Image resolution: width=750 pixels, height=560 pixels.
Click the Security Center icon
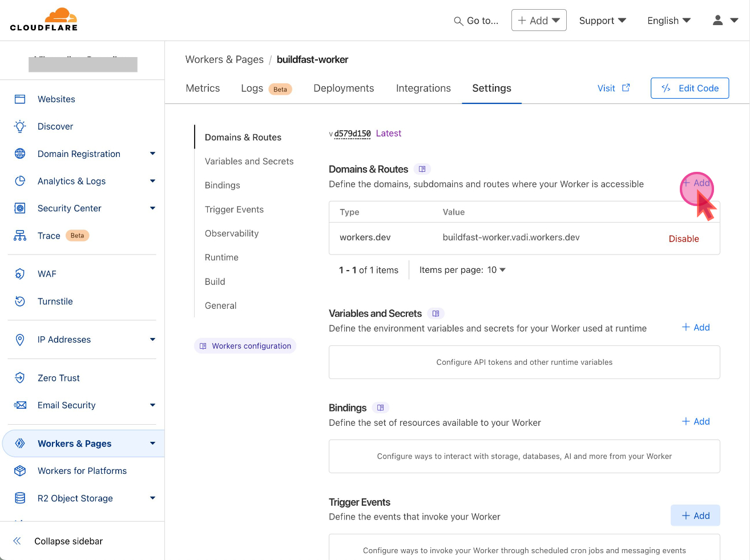point(20,208)
